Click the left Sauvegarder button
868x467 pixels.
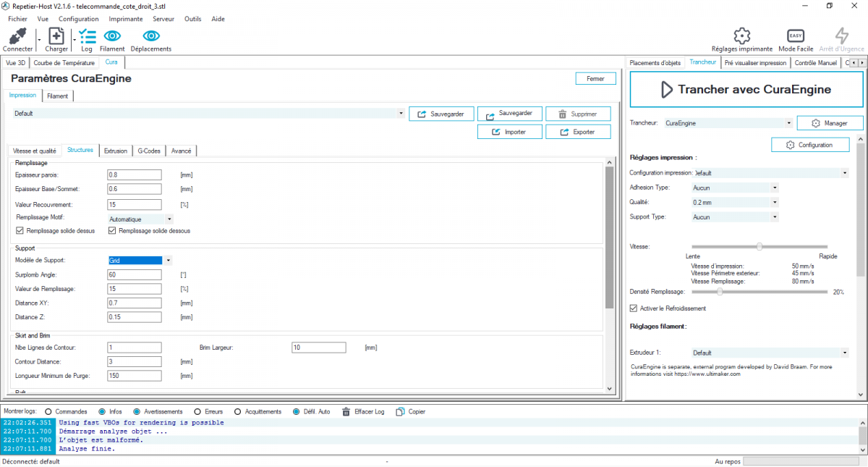pos(441,114)
